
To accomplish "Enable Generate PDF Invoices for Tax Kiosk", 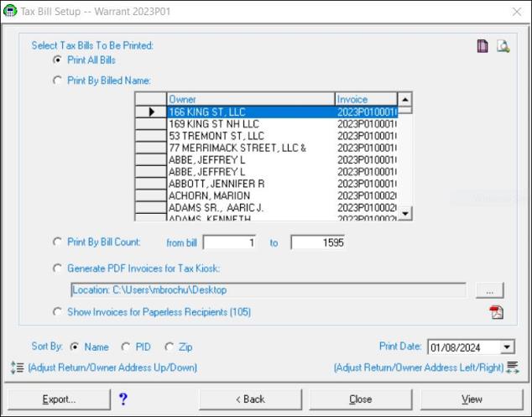I will (x=57, y=268).
